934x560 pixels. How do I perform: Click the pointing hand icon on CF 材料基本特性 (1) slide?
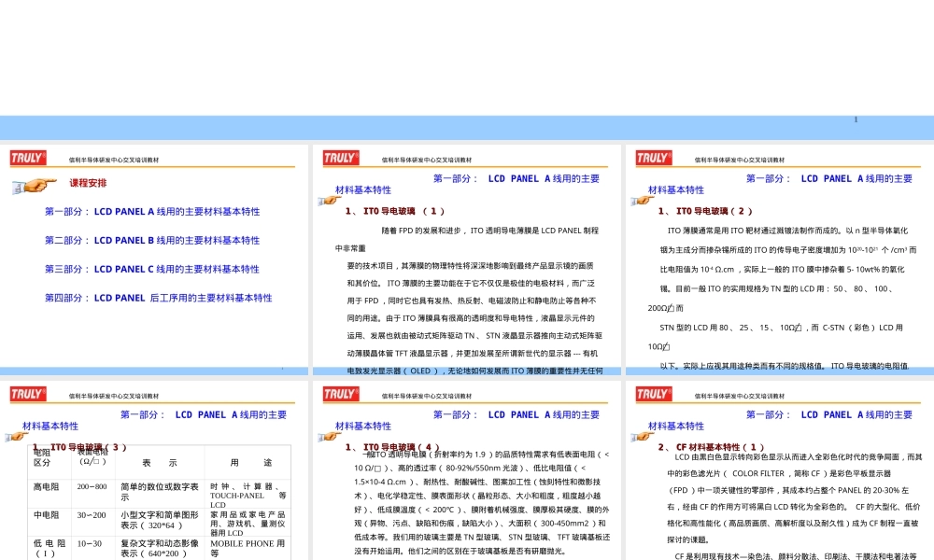pyautogui.click(x=643, y=437)
